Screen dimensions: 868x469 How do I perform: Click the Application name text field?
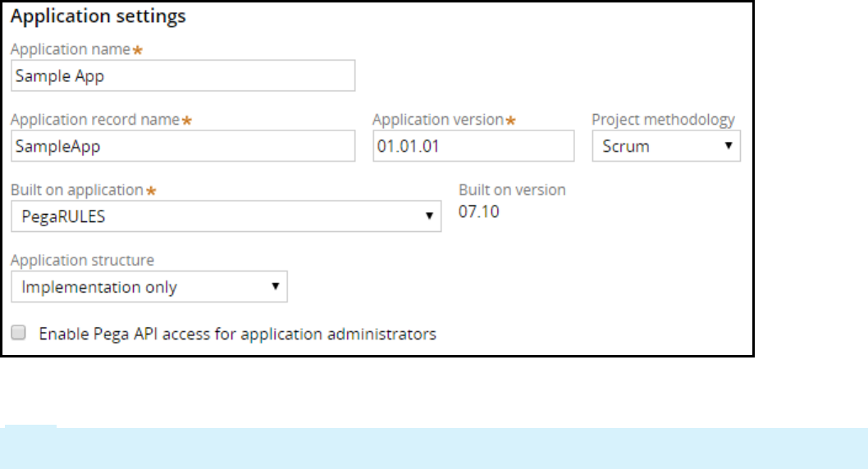point(183,75)
